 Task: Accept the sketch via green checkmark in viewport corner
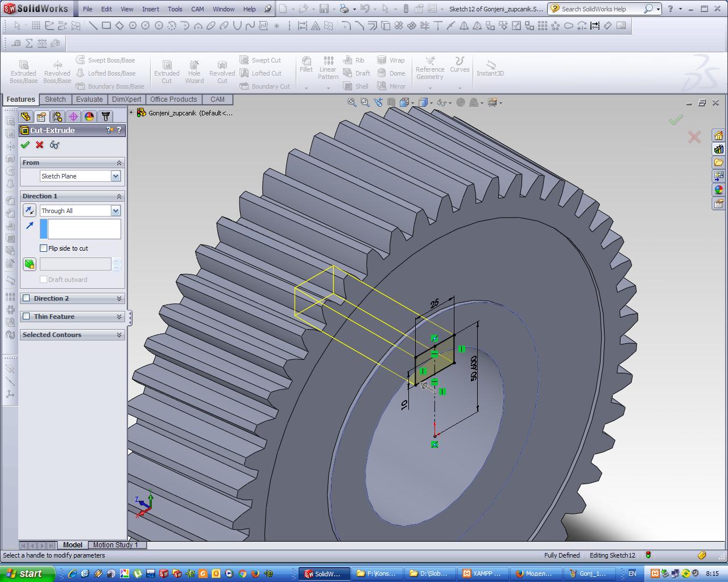(x=676, y=120)
